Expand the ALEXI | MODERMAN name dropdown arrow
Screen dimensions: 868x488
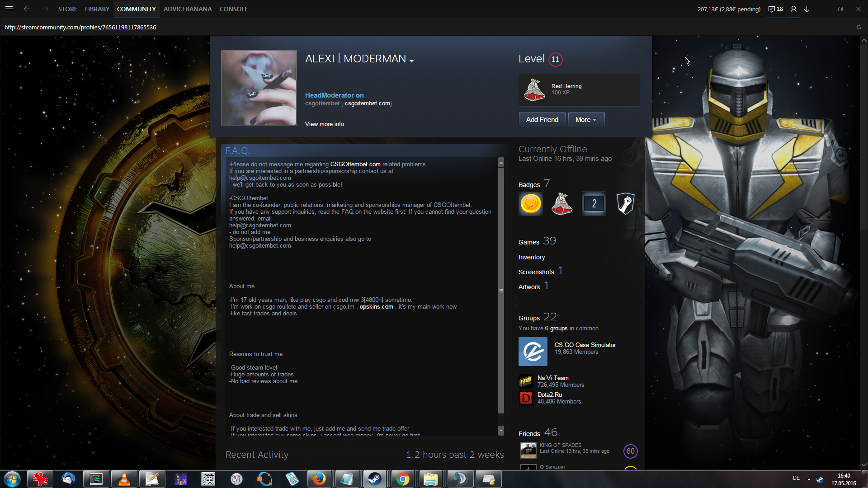coord(411,61)
